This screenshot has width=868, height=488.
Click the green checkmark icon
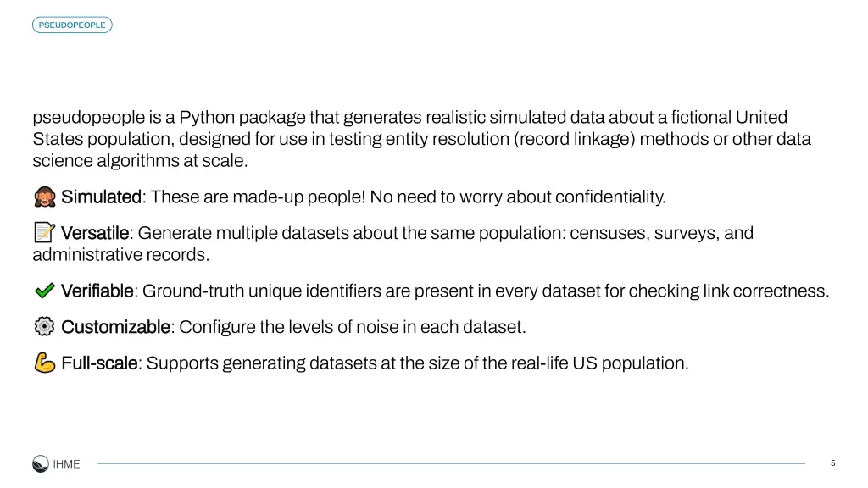click(44, 291)
